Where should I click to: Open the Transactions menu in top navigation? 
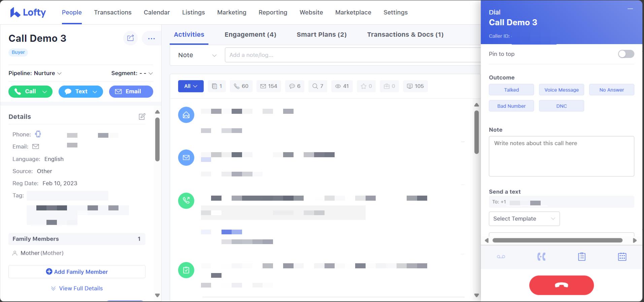[112, 12]
